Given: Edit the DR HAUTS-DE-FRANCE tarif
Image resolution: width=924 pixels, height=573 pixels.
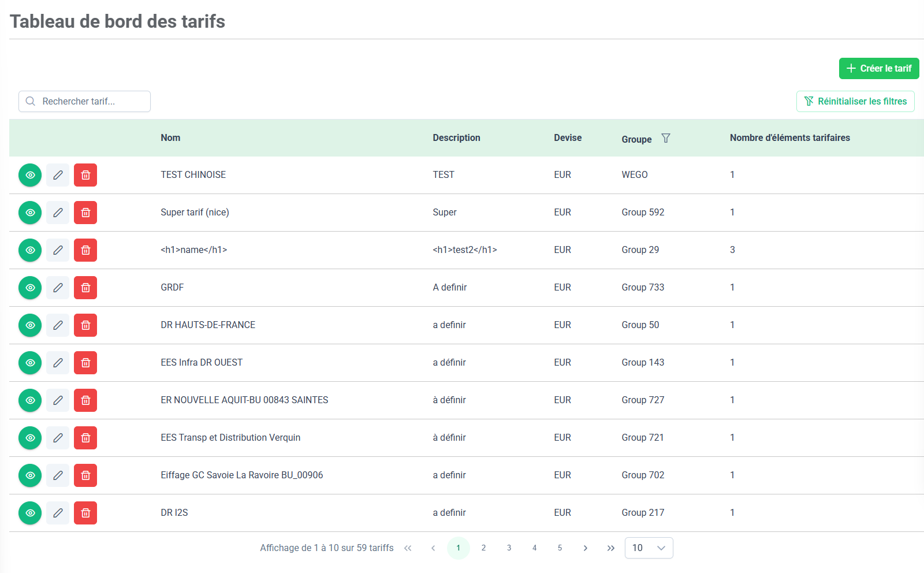Looking at the screenshot, I should [58, 325].
